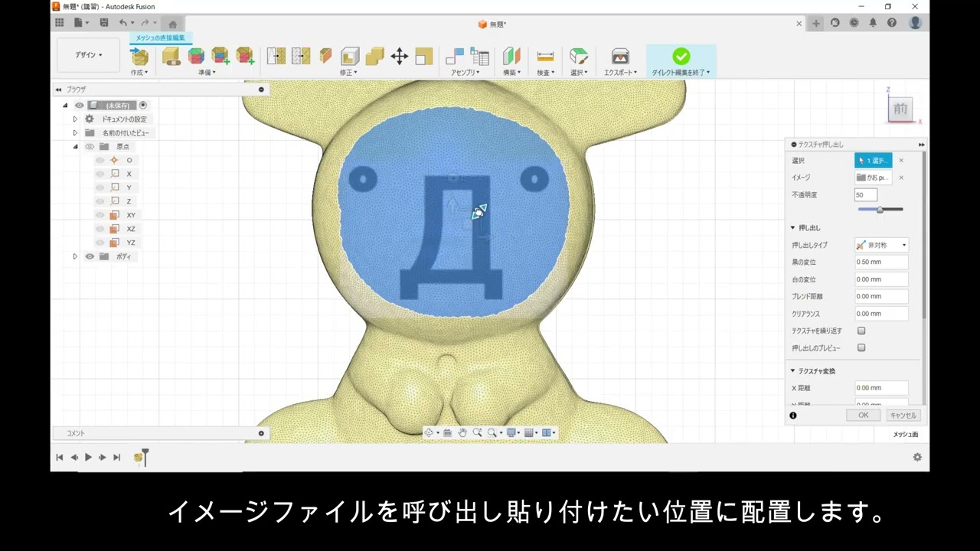Click the Save disk icon
980x551 pixels.
click(x=104, y=23)
